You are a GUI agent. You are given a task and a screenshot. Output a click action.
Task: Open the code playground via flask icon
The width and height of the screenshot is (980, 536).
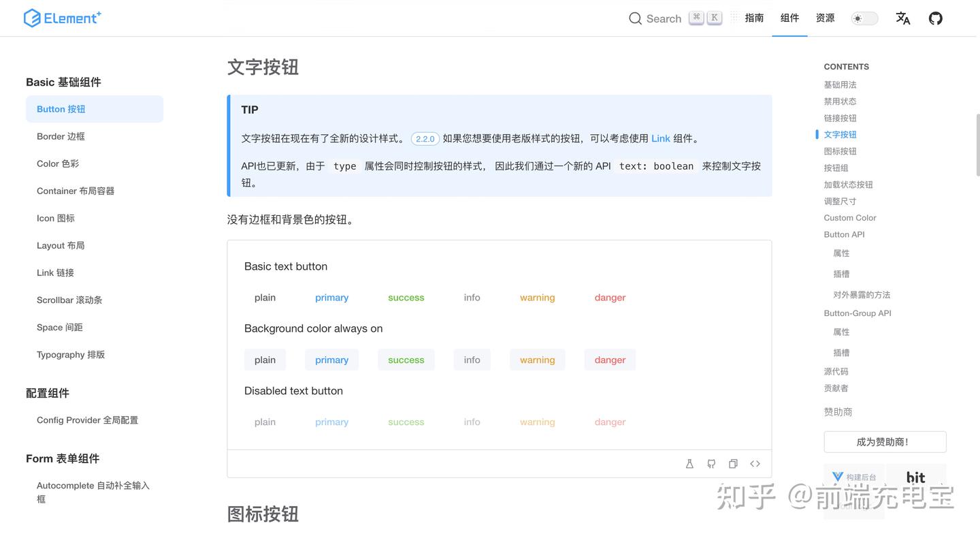click(x=689, y=463)
